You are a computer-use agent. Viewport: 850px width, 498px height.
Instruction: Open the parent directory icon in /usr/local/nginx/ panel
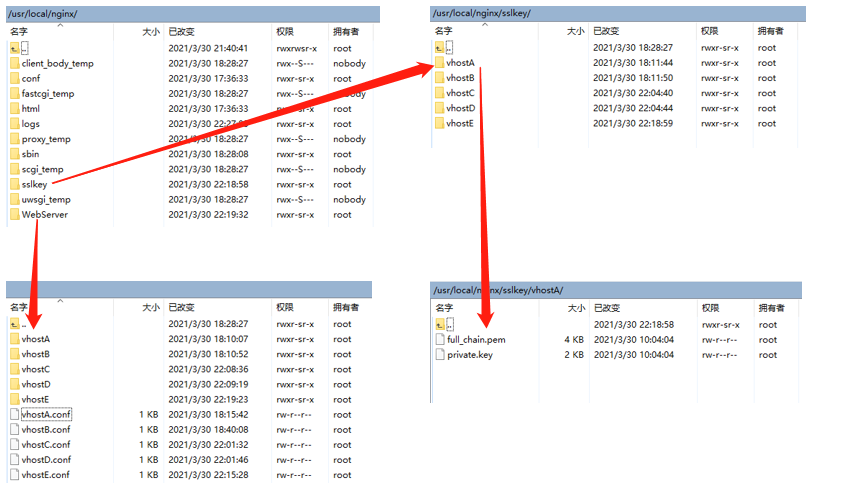click(x=15, y=48)
